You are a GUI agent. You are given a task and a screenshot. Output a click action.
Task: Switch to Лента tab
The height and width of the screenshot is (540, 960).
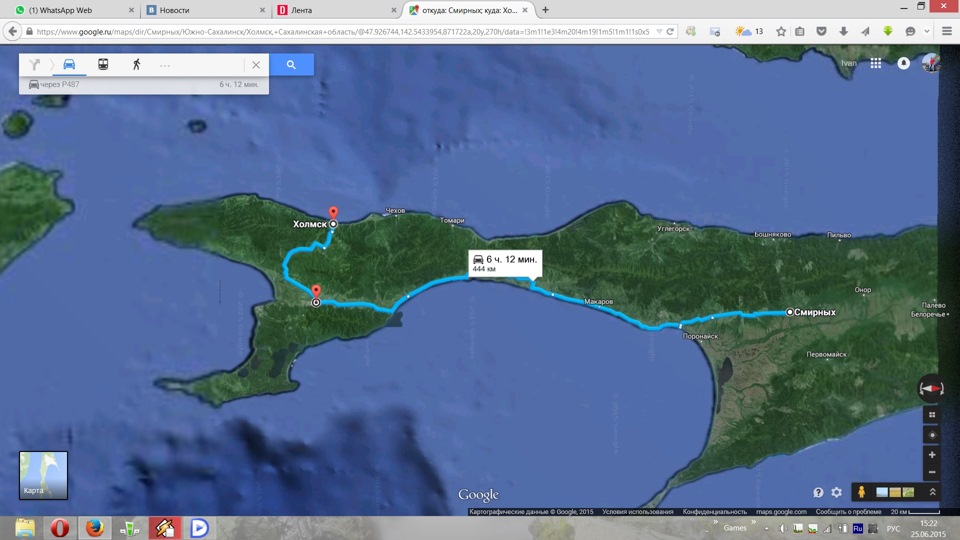click(x=334, y=10)
